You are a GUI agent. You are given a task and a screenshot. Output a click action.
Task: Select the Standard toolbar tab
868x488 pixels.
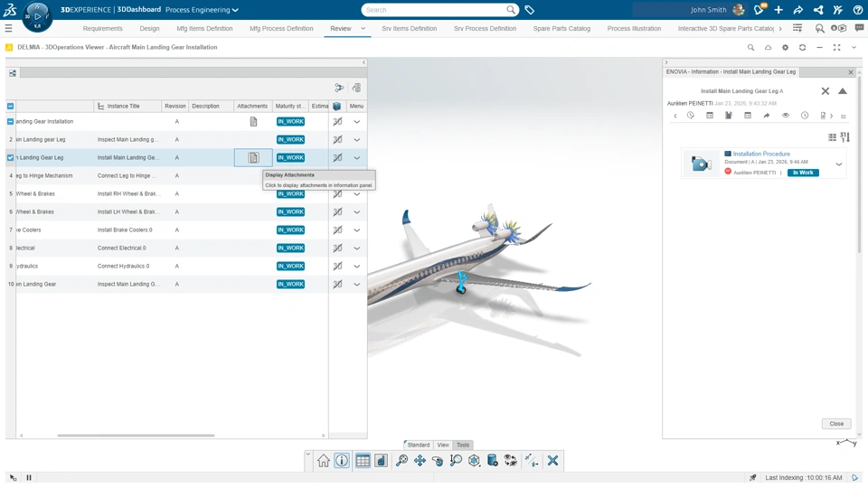pos(418,445)
